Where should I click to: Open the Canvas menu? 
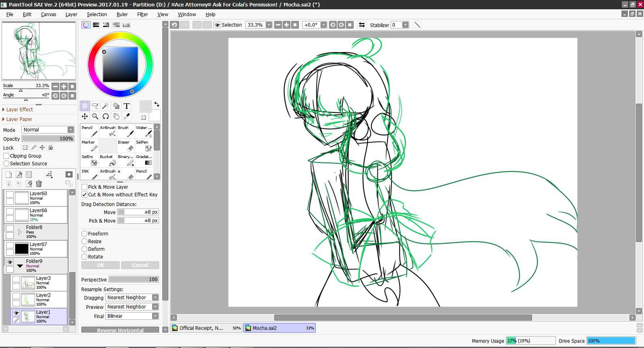(x=48, y=14)
